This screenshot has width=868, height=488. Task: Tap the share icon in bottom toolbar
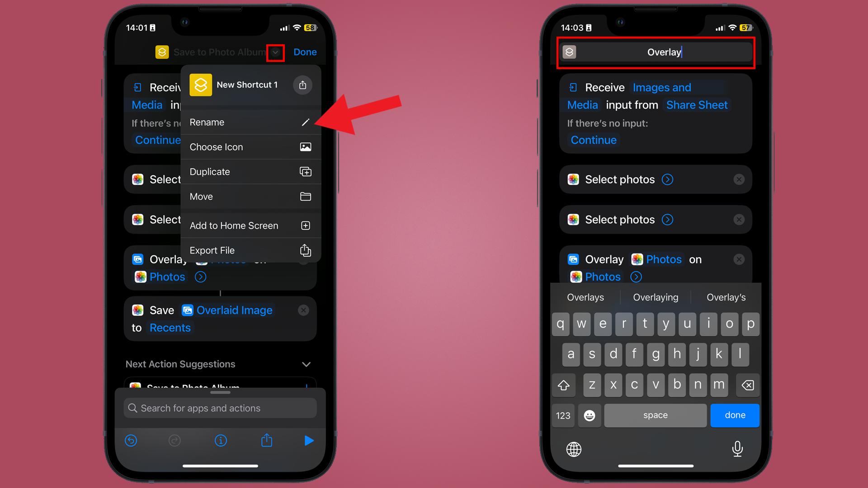click(266, 441)
